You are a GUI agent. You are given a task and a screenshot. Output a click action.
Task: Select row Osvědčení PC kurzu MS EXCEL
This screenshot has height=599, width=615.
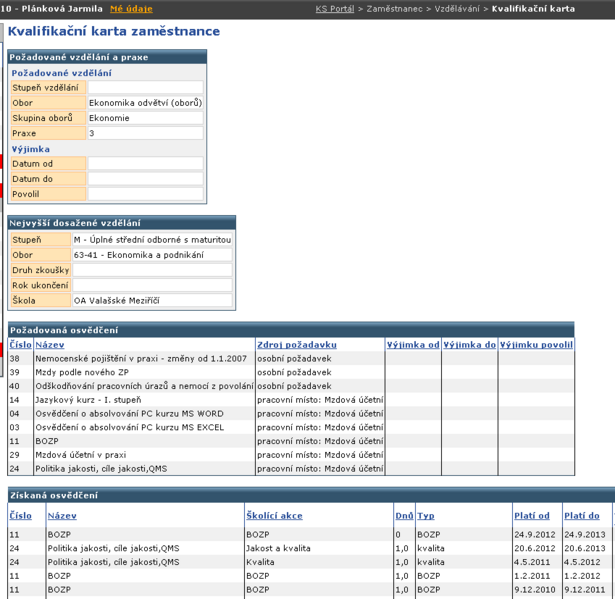pyautogui.click(x=291, y=427)
